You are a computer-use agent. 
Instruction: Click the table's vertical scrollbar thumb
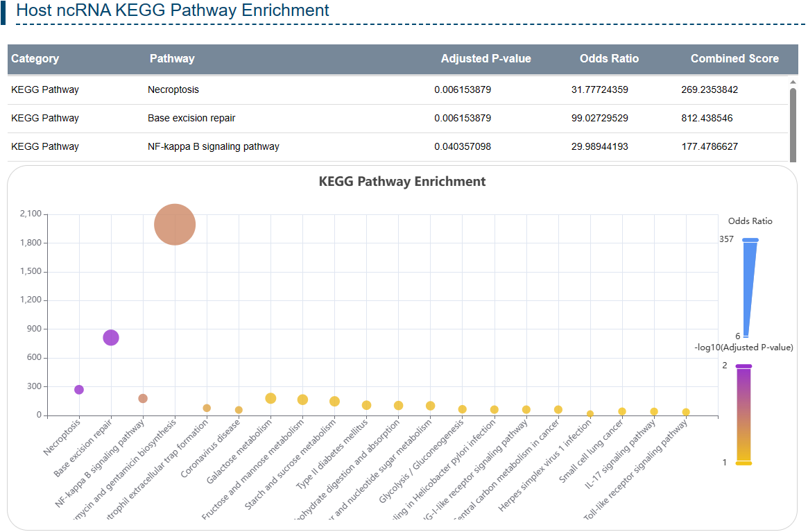tap(793, 123)
